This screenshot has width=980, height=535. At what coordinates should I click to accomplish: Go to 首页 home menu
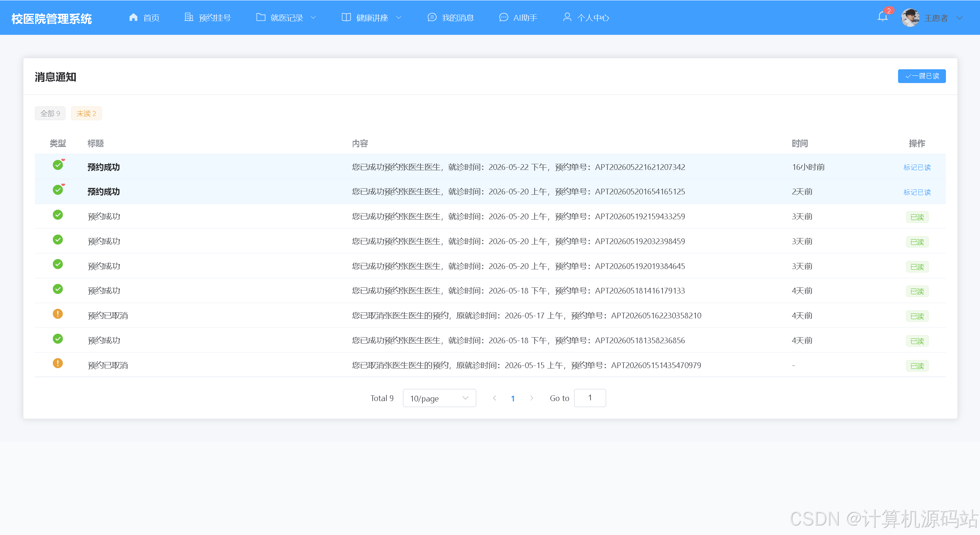[x=144, y=18]
